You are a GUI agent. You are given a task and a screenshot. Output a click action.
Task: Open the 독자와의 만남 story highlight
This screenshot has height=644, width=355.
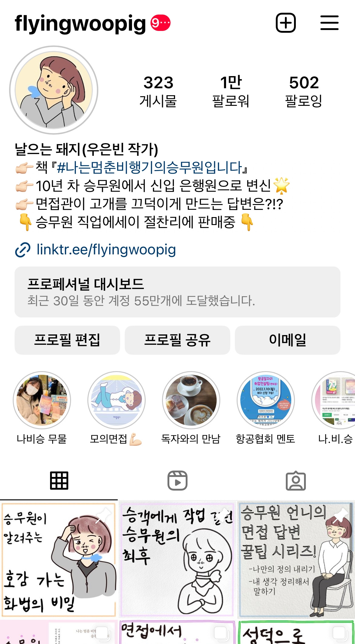click(x=191, y=400)
